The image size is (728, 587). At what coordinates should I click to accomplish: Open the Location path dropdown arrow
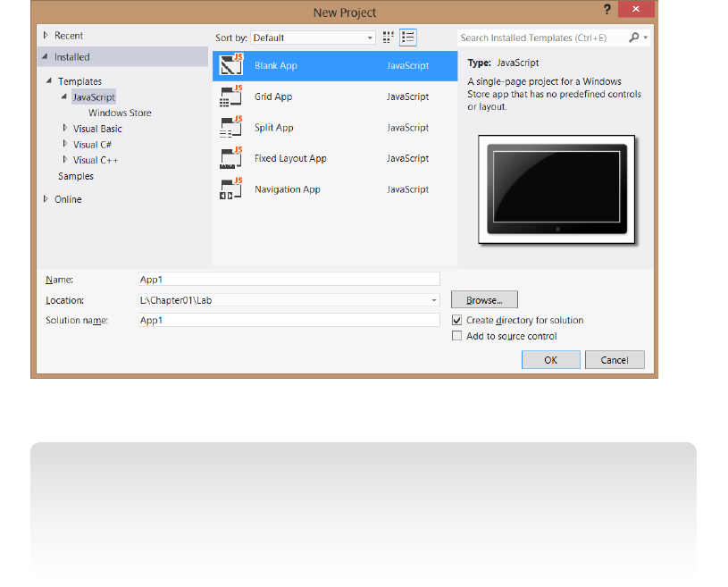click(x=433, y=300)
